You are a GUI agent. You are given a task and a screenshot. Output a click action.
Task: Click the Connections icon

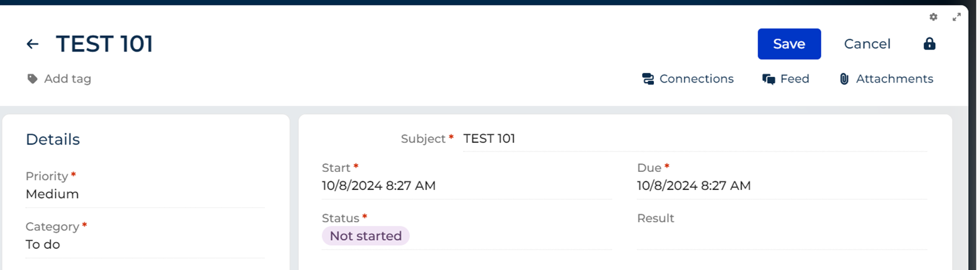tap(648, 79)
